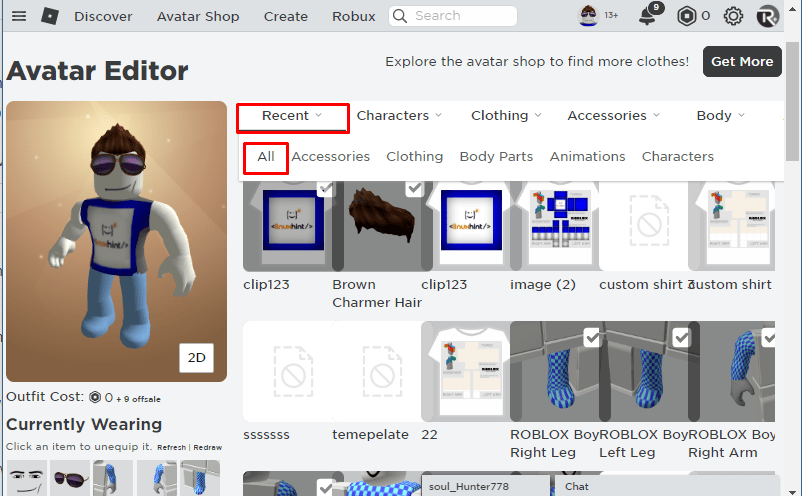Viewport: 802px width, 496px height.
Task: Click the round R icon in header
Action: [x=767, y=16]
